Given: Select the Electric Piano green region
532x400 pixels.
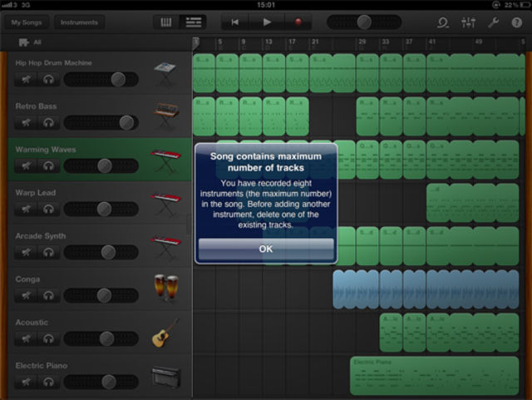Looking at the screenshot, I should [x=434, y=376].
